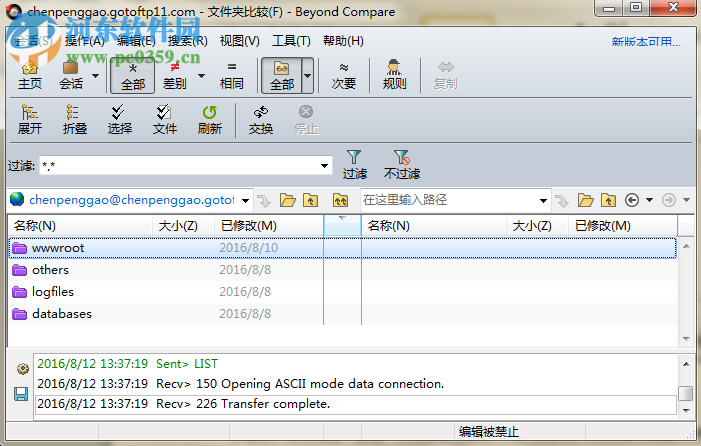
Task: Toggle the Show All (全部) asterisk filter
Action: click(x=133, y=76)
